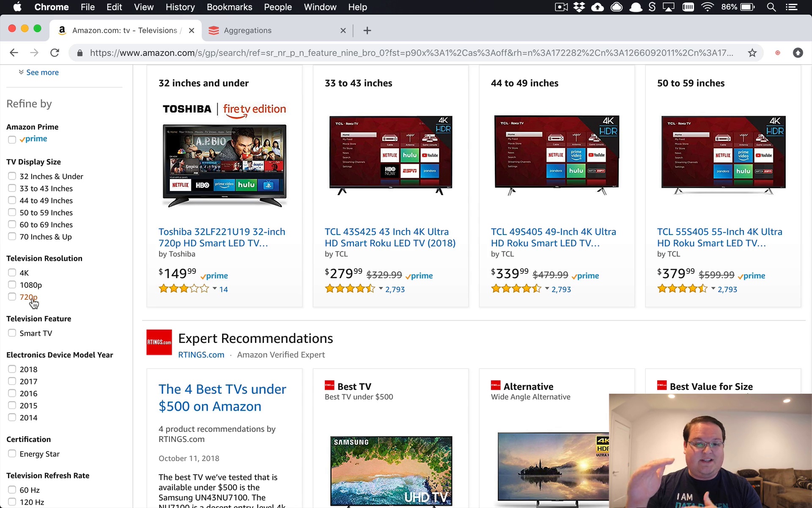This screenshot has width=812, height=508.
Task: Toggle the Smart TV checkbox filter
Action: 12,332
